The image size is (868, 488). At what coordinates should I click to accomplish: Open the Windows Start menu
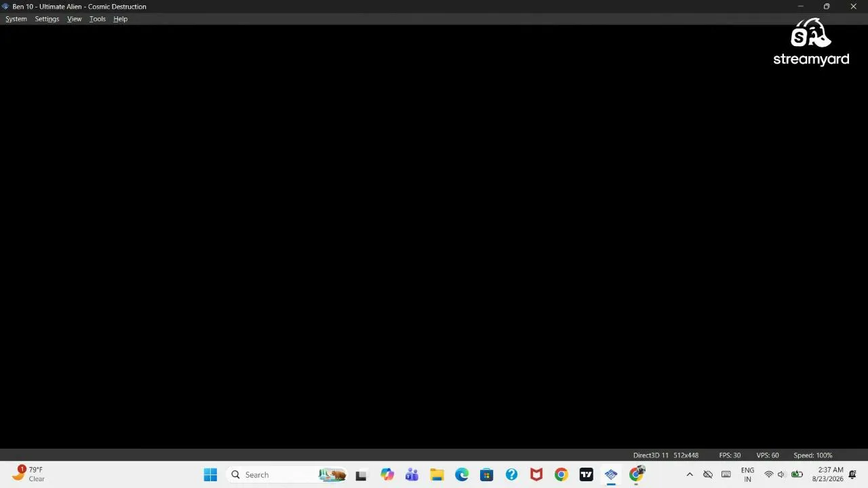click(x=210, y=475)
